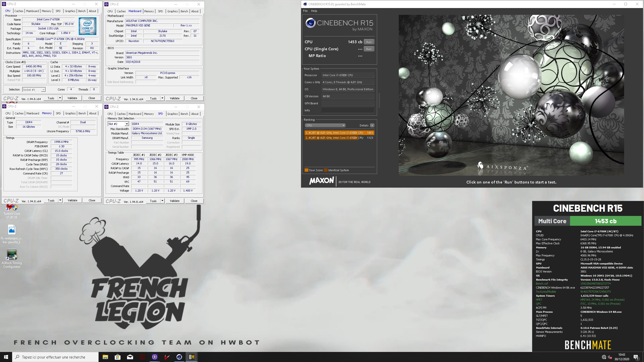The width and height of the screenshot is (644, 362).
Task: Click Close button in Mainboard window
Action: (194, 98)
